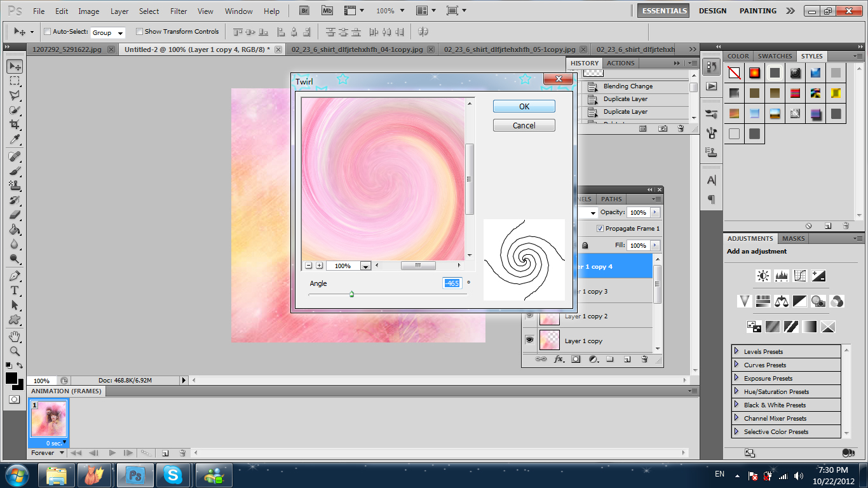Open the Twirl preview zoom percentage dropdown

pos(365,266)
